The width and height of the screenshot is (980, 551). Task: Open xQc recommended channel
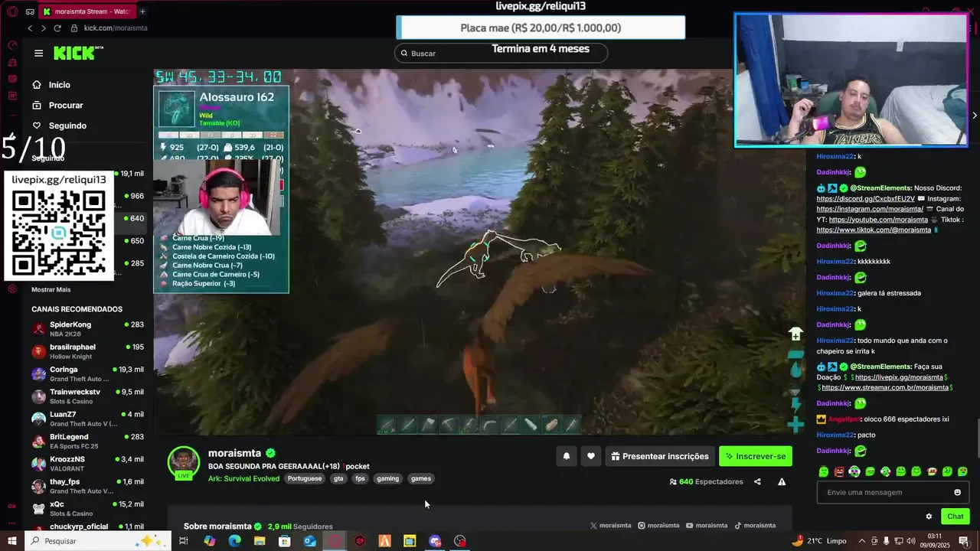coord(87,509)
